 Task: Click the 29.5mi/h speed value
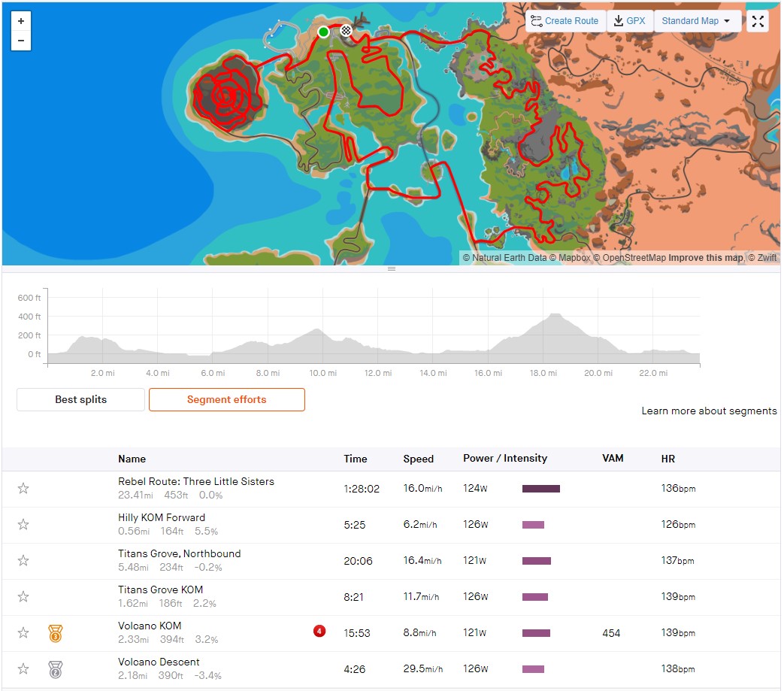click(x=423, y=669)
